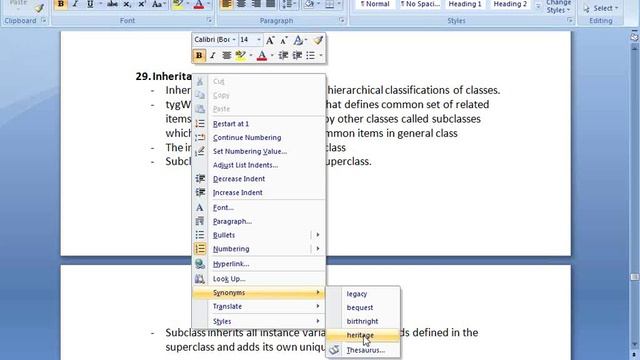
Task: Click the Look Up icon in context menu
Action: (200, 279)
